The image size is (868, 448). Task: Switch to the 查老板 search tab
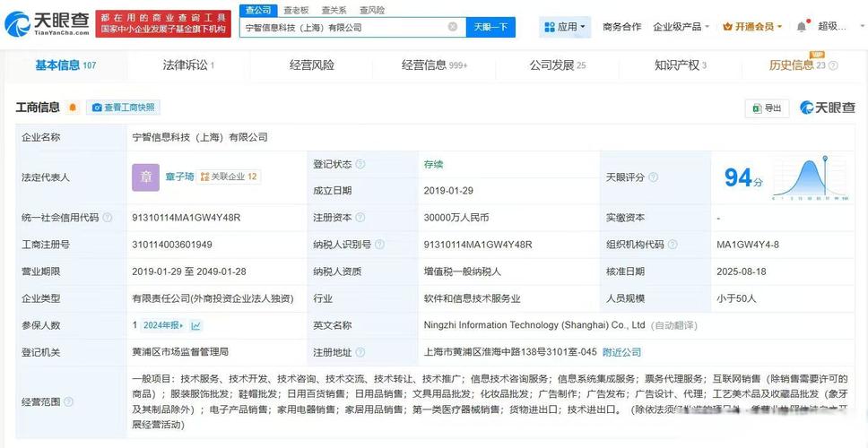coord(296,11)
